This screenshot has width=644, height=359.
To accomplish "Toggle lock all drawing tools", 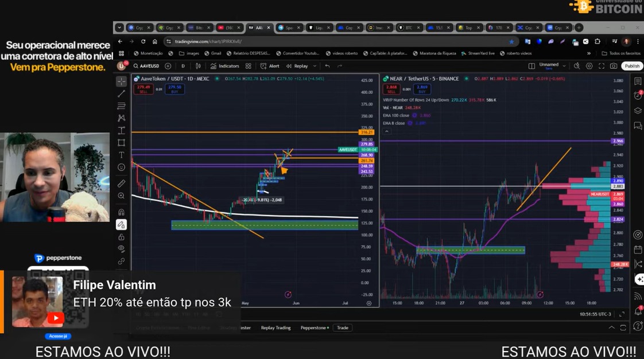I will point(121,237).
